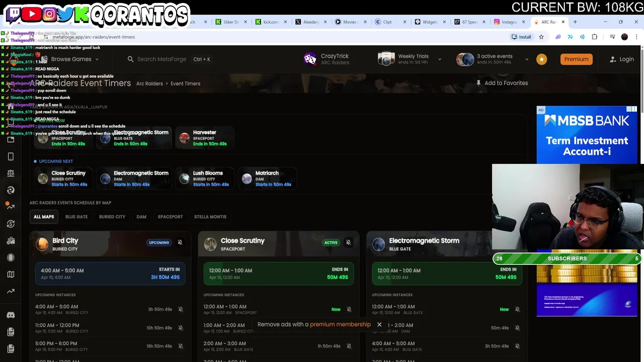Open the upcoming Matriarch event
The height and width of the screenshot is (362, 644).
tap(267, 178)
